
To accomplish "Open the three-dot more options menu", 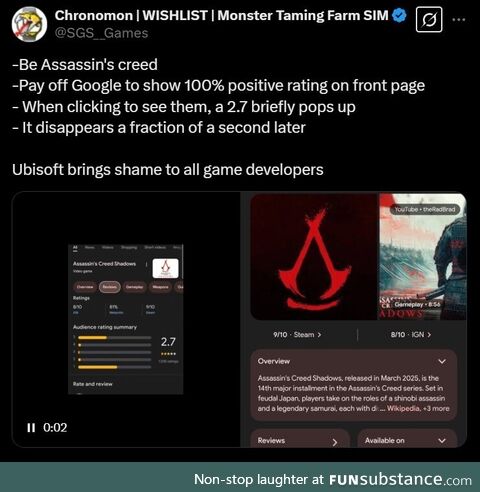I will (459, 20).
